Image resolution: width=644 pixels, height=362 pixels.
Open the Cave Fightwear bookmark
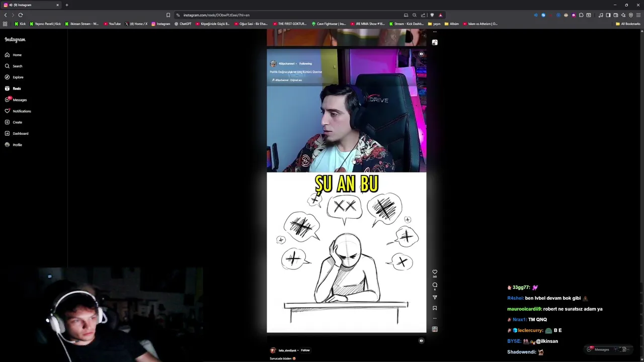(x=329, y=24)
